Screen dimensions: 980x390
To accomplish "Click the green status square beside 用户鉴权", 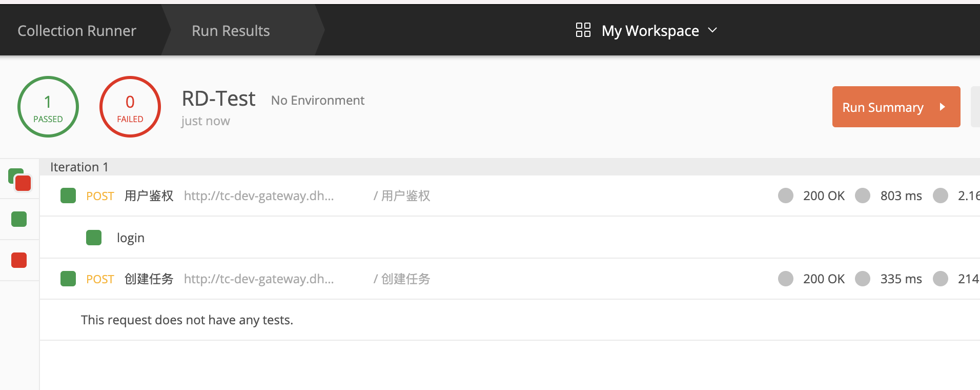I will 68,196.
